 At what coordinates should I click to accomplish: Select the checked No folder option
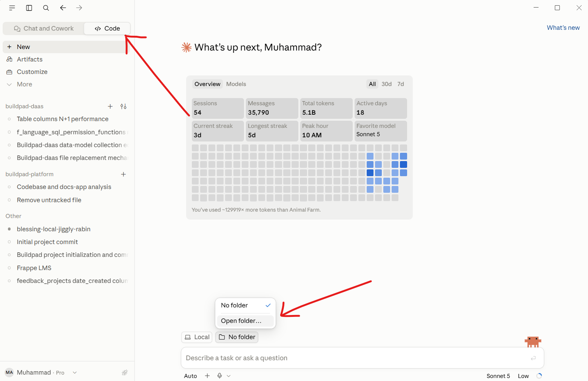click(245, 305)
